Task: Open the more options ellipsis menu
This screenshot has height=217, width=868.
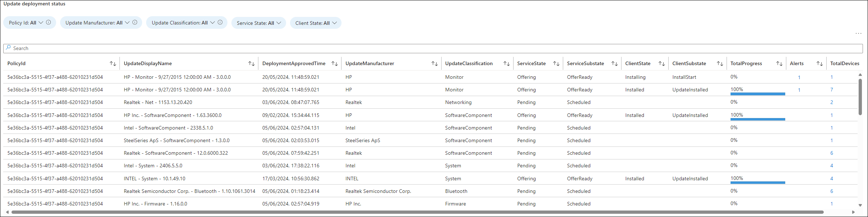Action: tap(859, 33)
